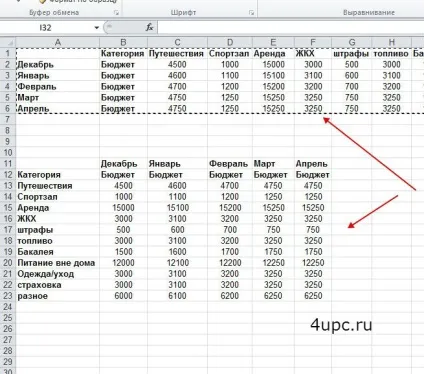The height and width of the screenshot is (374, 424).
Task: Click Декабрь cell in row 11
Action: (x=123, y=164)
